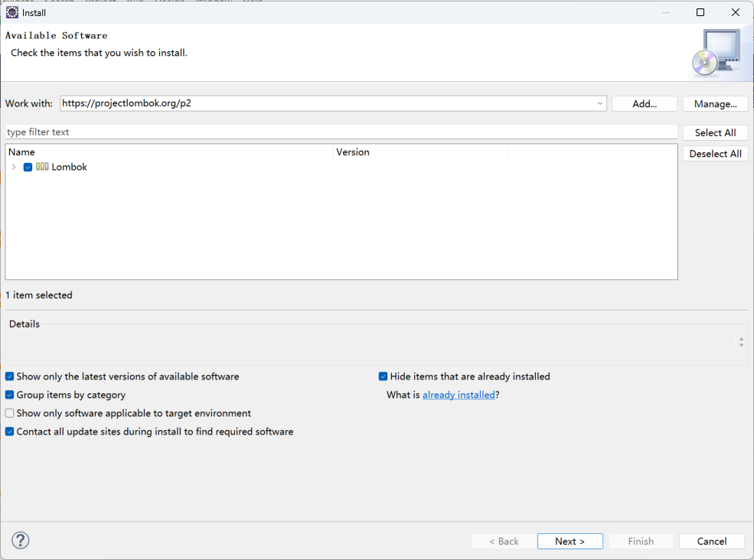Viewport: 754px width, 560px height.
Task: Toggle Show only the latest versions option
Action: 10,376
